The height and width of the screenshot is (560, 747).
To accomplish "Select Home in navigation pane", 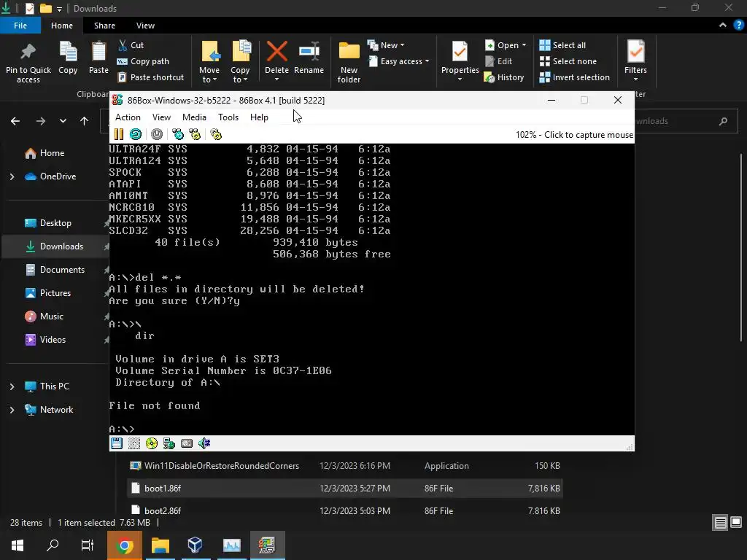I will point(52,153).
